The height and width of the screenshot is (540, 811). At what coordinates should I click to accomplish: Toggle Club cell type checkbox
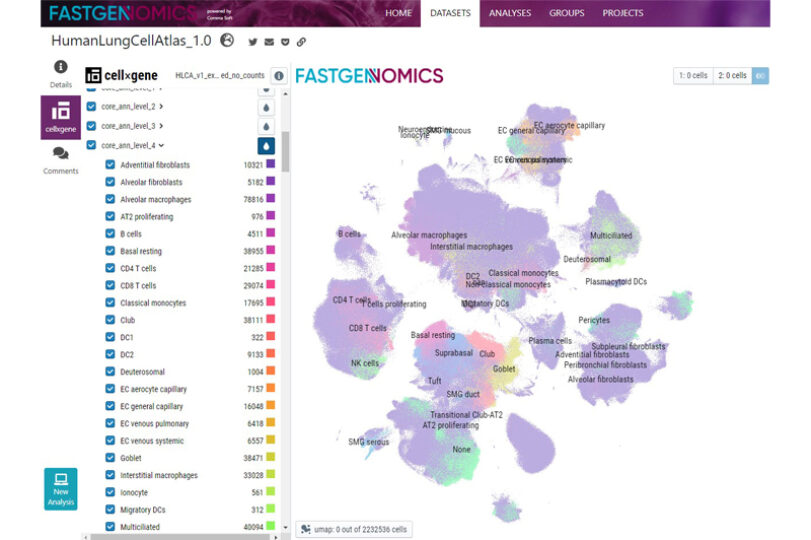pyautogui.click(x=110, y=320)
